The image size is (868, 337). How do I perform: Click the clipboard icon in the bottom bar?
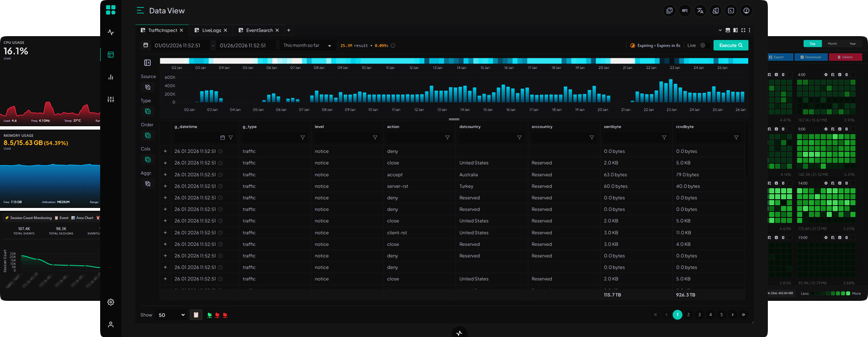point(196,315)
